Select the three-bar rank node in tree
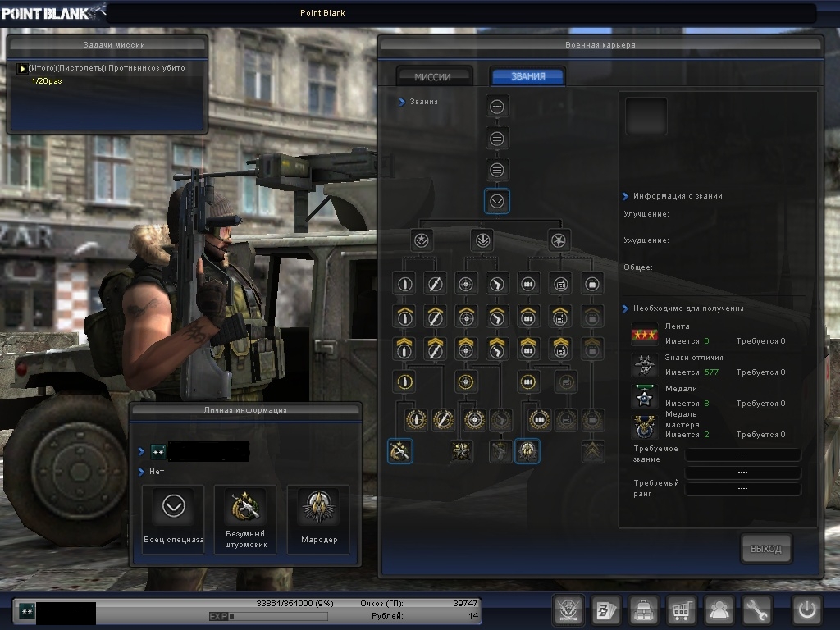 coord(497,170)
